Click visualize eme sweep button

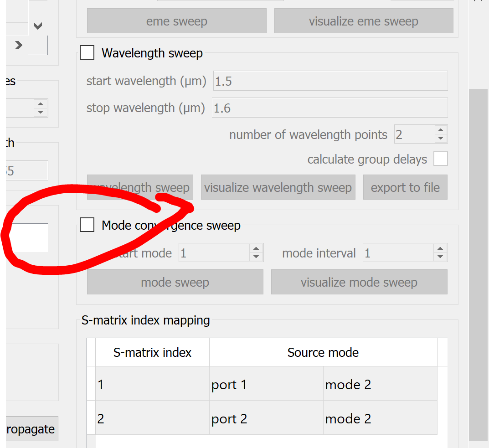[364, 21]
